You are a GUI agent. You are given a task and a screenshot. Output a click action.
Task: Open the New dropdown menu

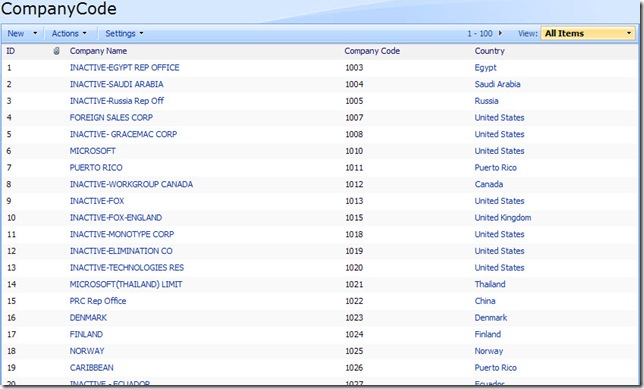22,34
